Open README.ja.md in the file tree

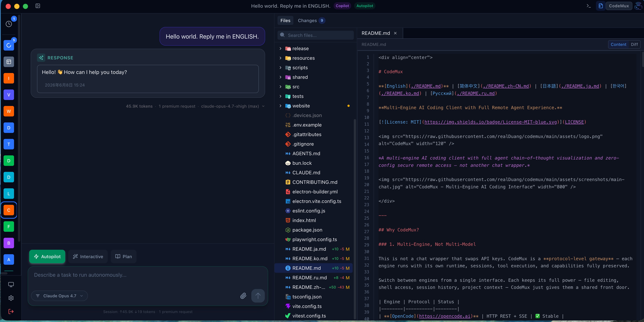pyautogui.click(x=314, y=249)
